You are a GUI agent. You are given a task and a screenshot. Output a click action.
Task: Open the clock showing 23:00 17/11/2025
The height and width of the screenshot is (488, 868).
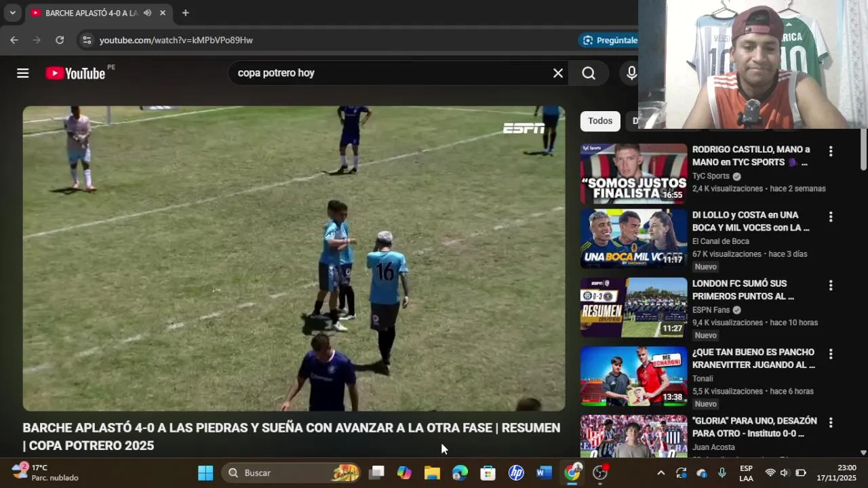(837, 472)
